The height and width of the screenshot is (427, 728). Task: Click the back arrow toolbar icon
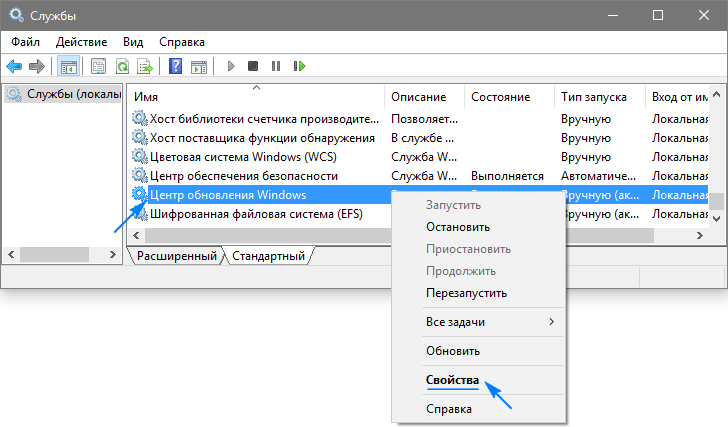click(x=14, y=67)
